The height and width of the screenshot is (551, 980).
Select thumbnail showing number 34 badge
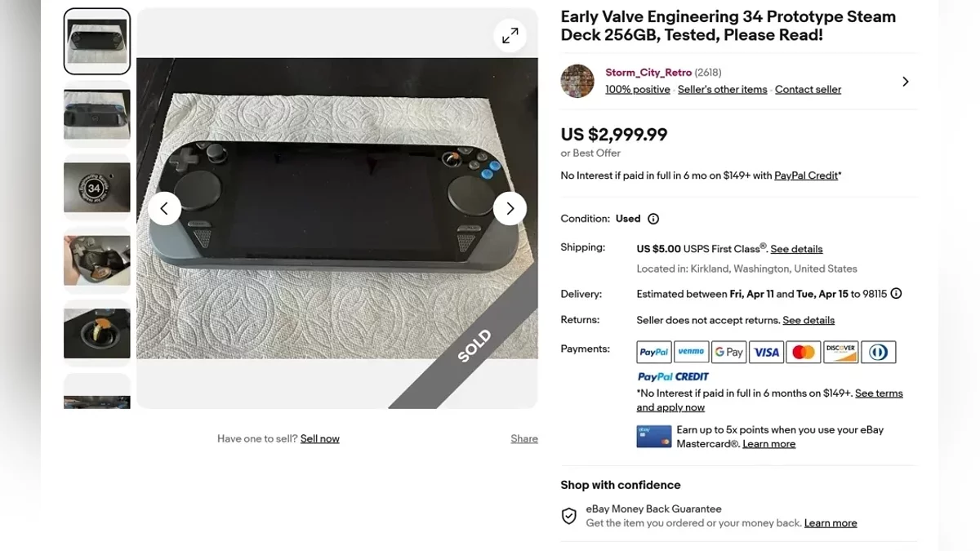97,188
